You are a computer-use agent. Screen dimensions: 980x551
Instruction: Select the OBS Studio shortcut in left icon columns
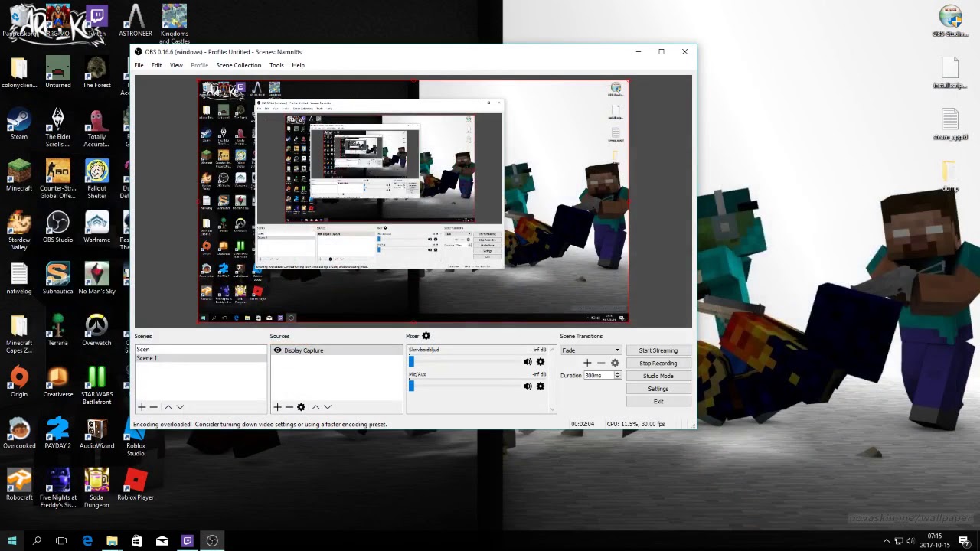click(57, 228)
